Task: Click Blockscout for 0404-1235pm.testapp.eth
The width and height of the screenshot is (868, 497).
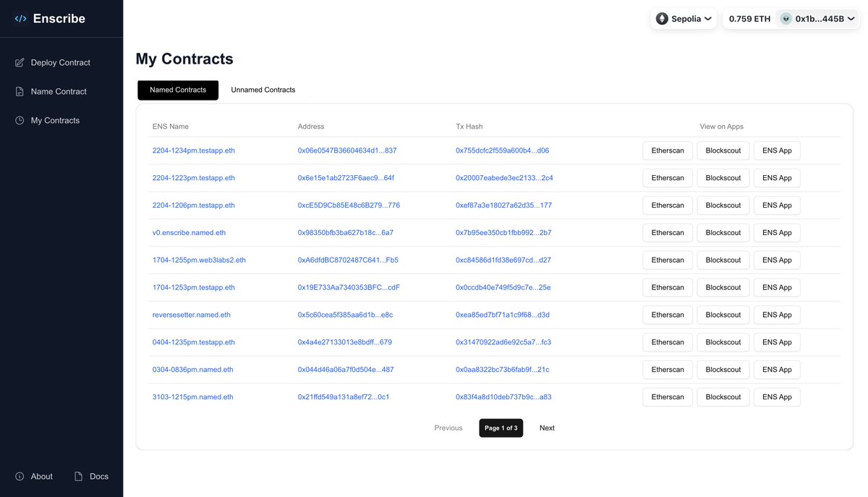Action: coord(723,342)
